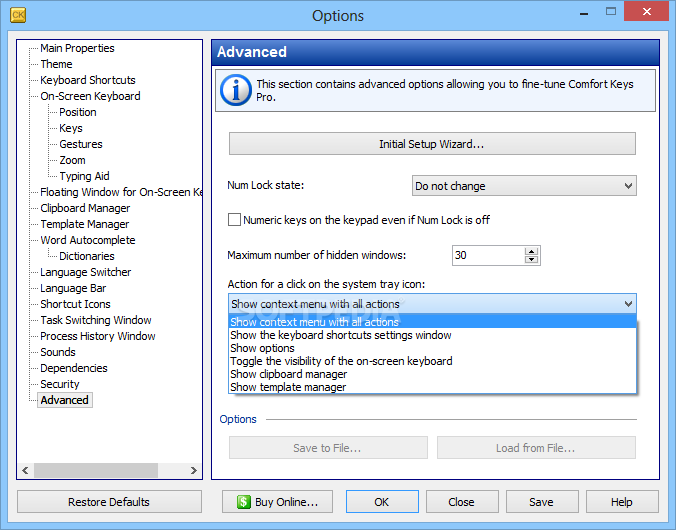Select Shortcut Icons in the tree
Screen dimensions: 676x530
point(75,304)
